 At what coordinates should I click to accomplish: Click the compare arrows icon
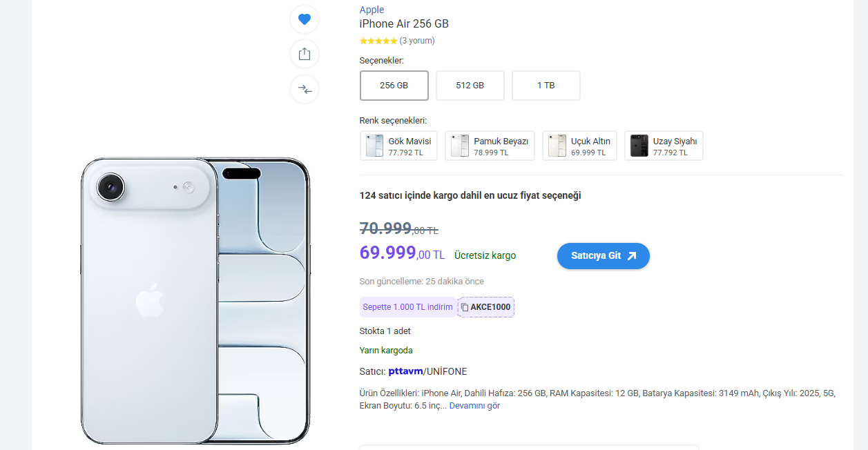pyautogui.click(x=305, y=89)
